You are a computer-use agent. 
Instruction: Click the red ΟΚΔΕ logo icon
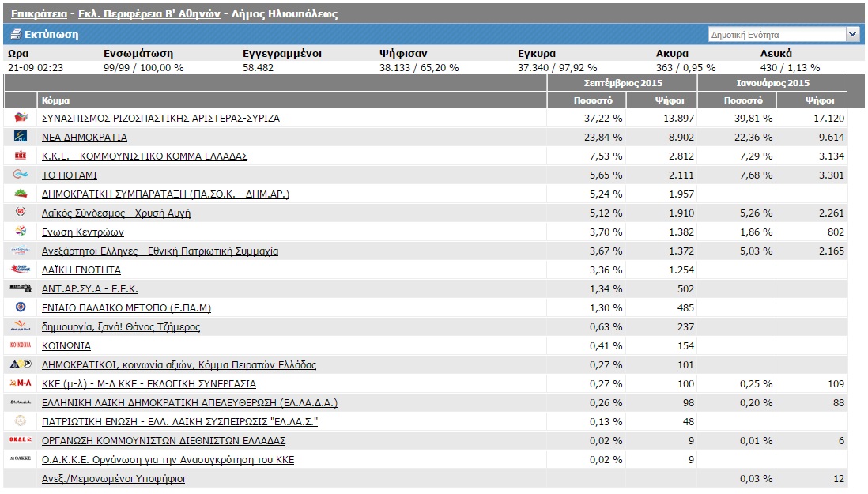pyautogui.click(x=21, y=439)
